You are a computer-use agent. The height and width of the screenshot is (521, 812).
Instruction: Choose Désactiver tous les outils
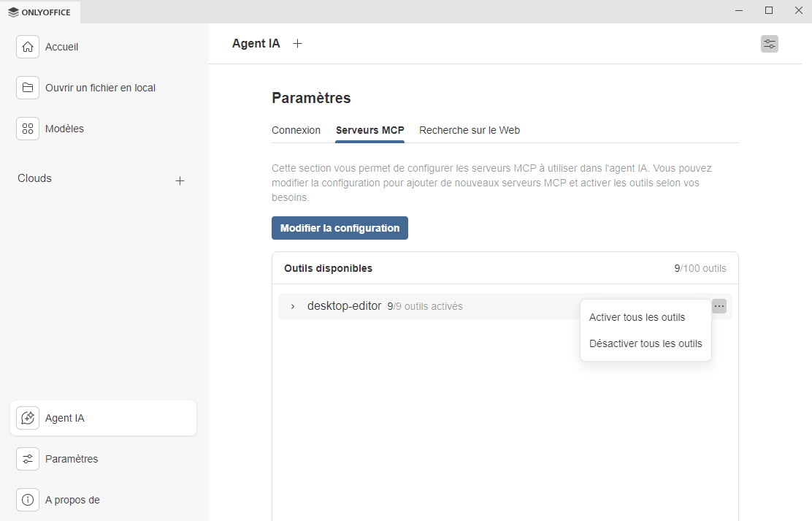646,343
